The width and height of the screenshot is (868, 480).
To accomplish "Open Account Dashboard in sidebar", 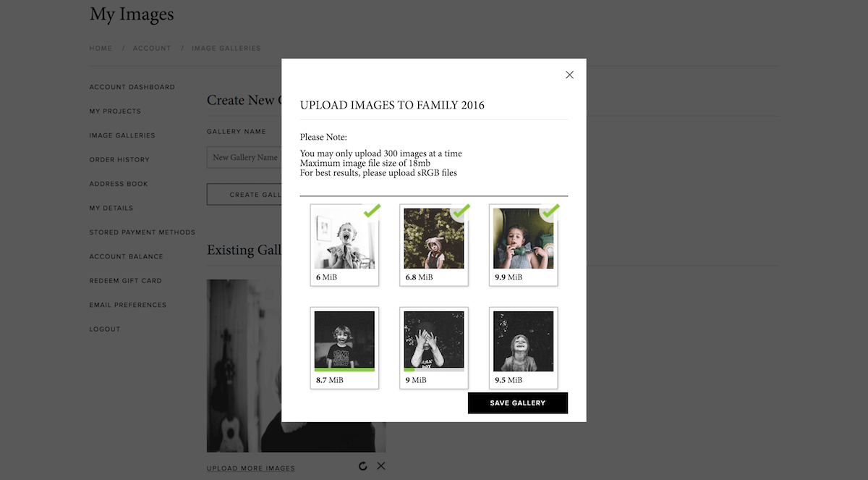I will coord(132,87).
